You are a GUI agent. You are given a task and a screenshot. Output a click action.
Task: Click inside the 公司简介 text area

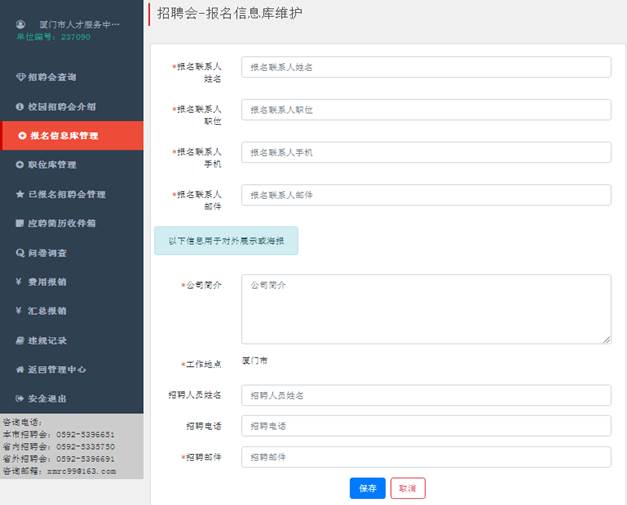(x=426, y=309)
